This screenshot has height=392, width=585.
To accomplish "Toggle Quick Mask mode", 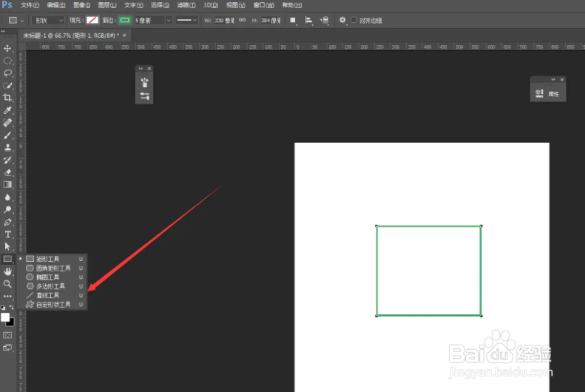I will (7, 335).
